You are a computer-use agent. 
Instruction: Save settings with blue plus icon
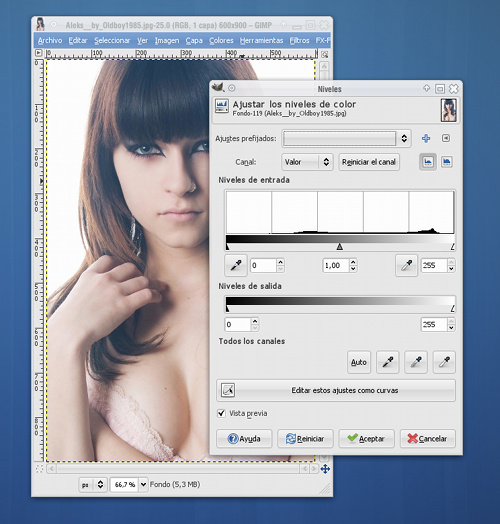coord(426,138)
